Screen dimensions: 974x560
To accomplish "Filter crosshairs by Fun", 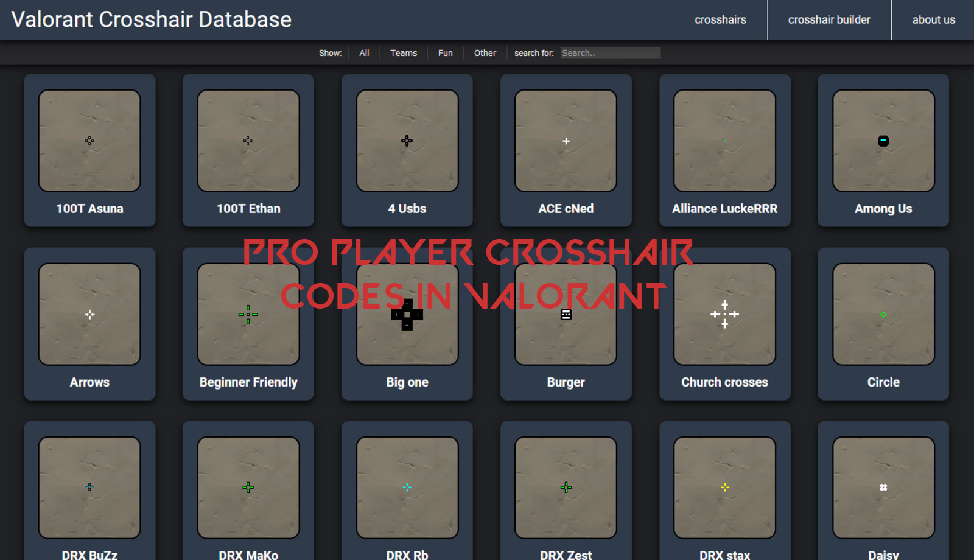I will click(446, 53).
